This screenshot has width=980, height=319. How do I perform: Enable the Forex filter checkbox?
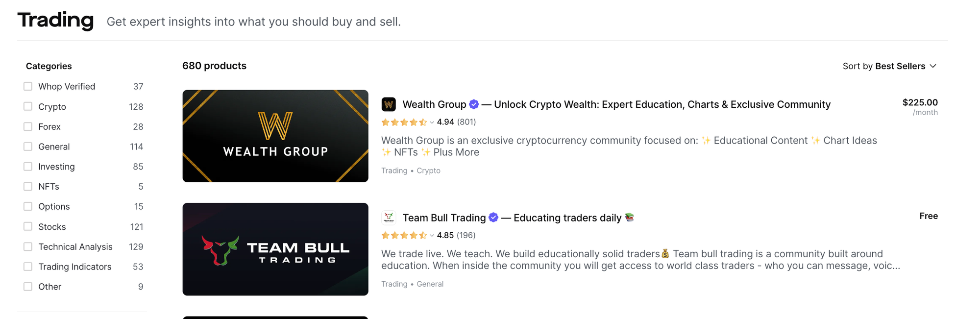click(27, 126)
